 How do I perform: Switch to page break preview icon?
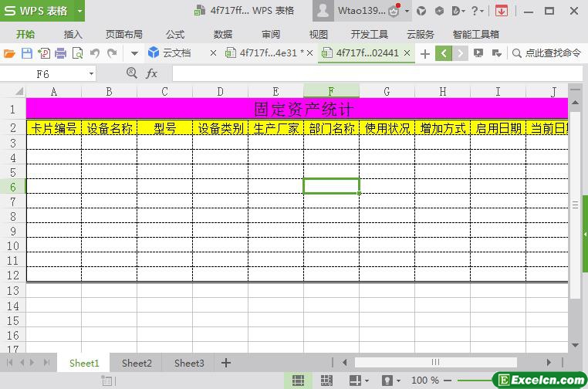coord(326,381)
